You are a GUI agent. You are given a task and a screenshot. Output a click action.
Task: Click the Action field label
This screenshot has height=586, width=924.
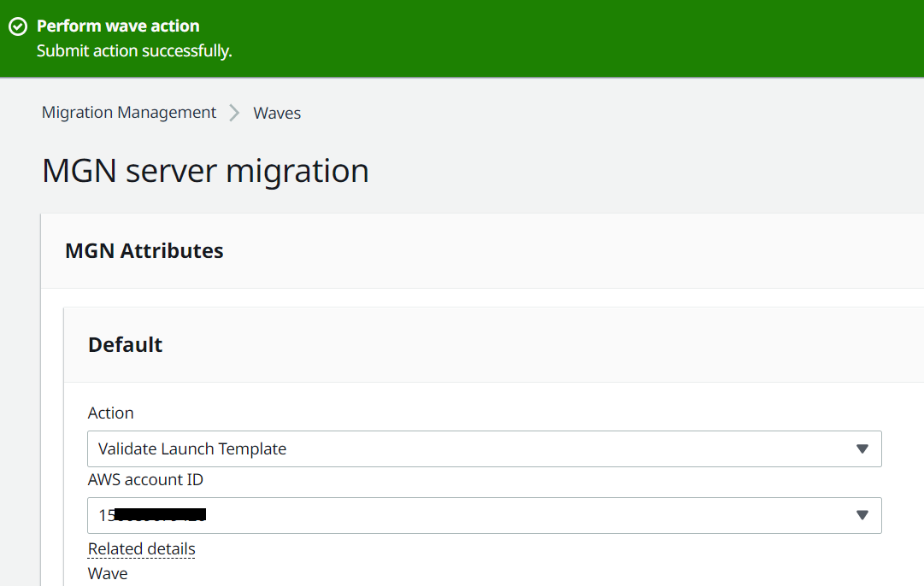click(x=111, y=413)
